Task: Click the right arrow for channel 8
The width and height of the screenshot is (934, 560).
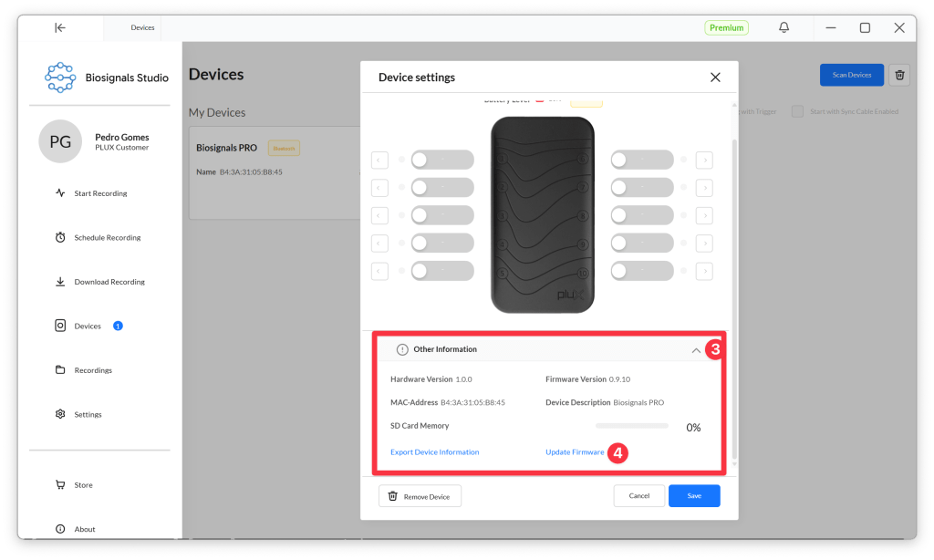Action: pos(704,215)
